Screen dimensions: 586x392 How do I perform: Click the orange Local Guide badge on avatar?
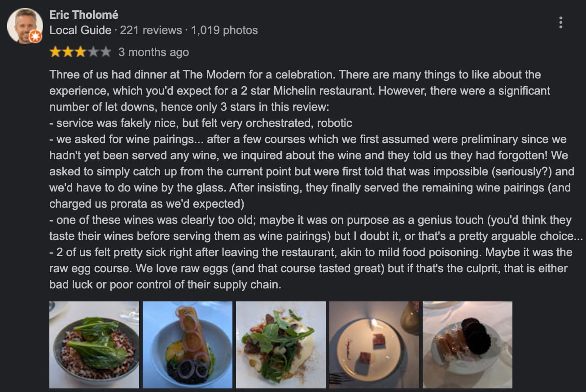tap(35, 37)
